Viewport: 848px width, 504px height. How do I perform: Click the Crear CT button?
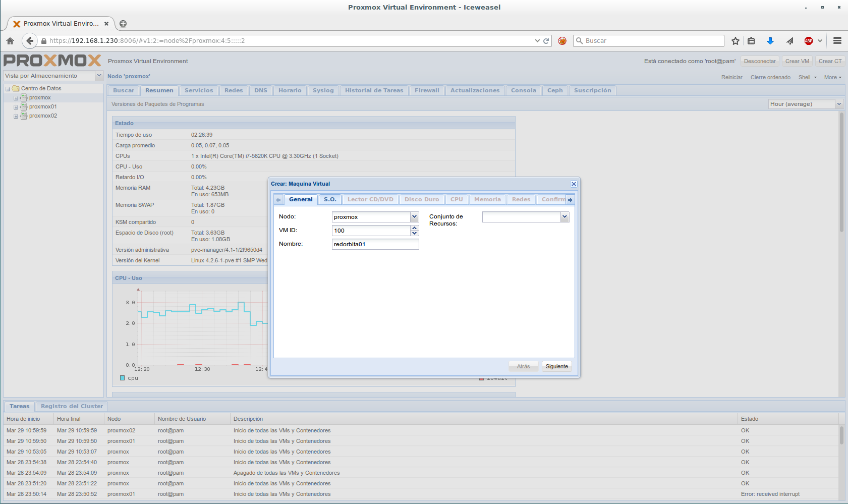[830, 61]
